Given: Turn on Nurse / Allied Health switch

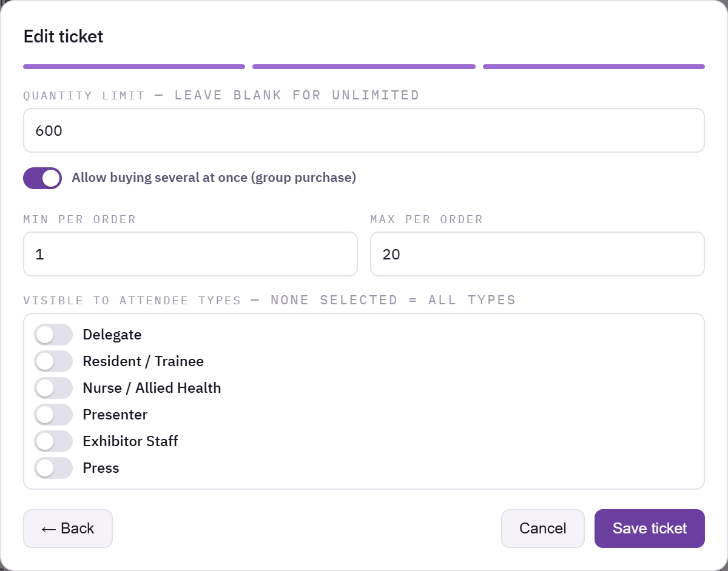Looking at the screenshot, I should pos(53,388).
